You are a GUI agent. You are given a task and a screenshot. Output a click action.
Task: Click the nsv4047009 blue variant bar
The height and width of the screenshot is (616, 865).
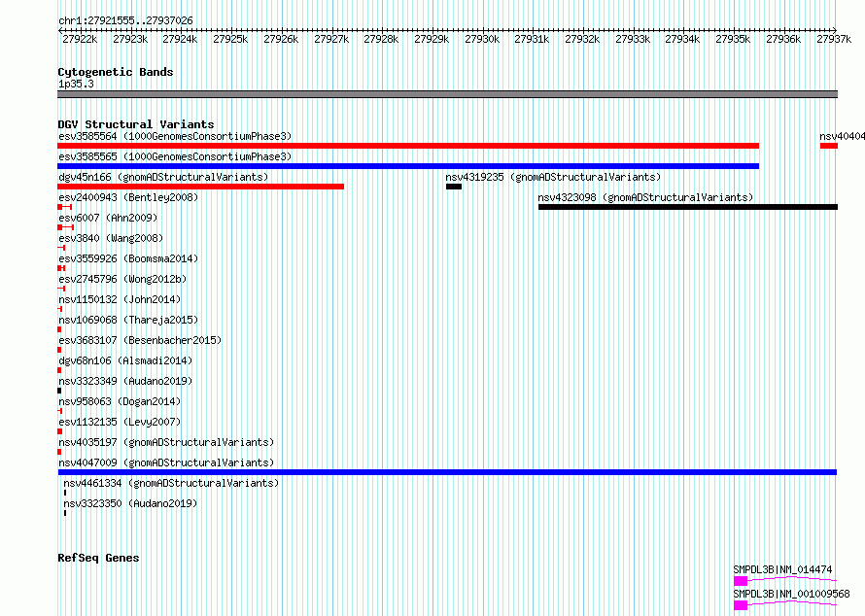447,472
